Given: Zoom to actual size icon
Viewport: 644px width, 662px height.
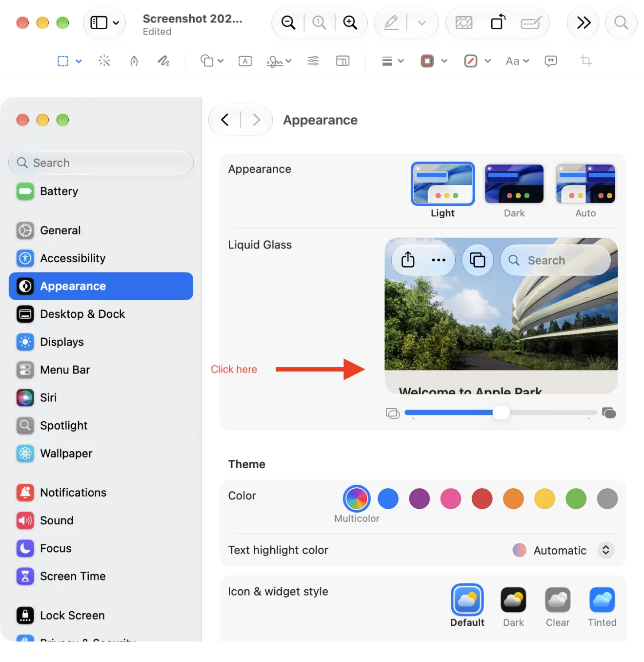Looking at the screenshot, I should point(319,22).
